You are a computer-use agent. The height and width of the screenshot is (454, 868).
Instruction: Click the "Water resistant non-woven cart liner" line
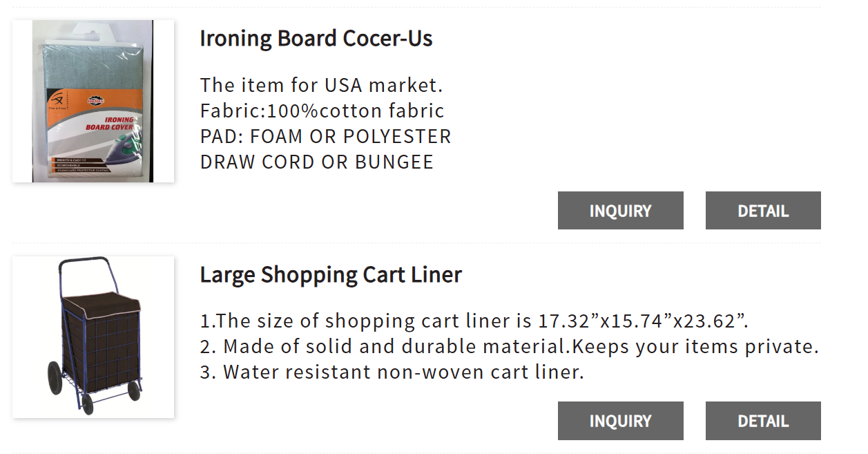point(392,372)
